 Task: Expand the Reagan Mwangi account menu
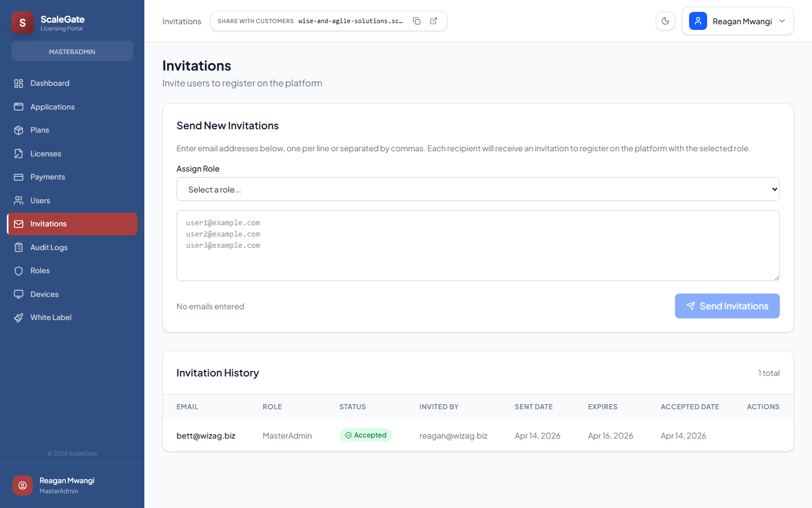(x=737, y=21)
